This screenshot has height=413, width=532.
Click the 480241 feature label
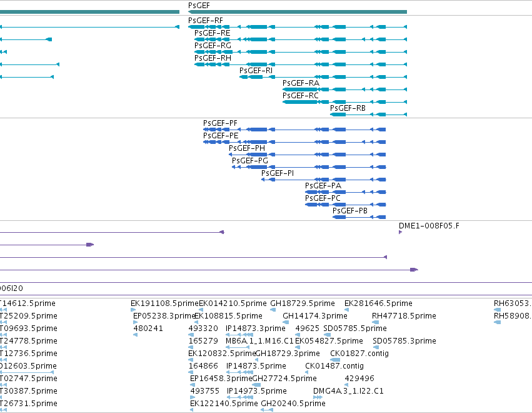[x=148, y=329]
